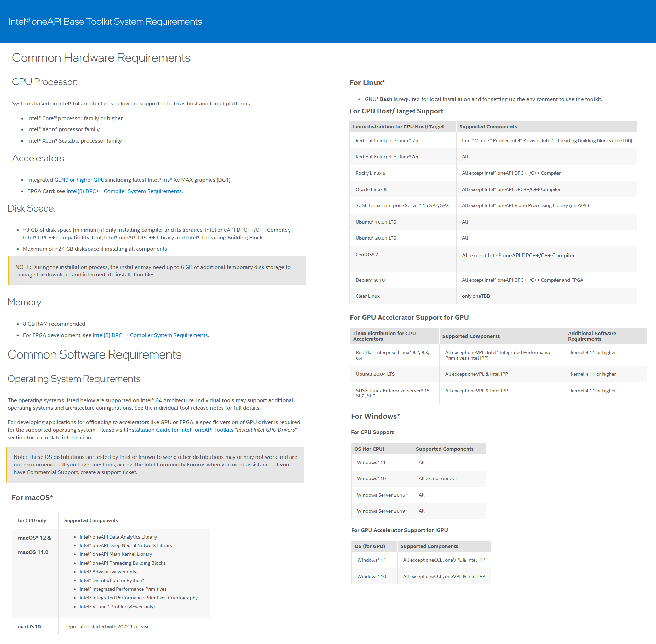
Task: Click the Clear Linux table cell
Action: pos(403,296)
